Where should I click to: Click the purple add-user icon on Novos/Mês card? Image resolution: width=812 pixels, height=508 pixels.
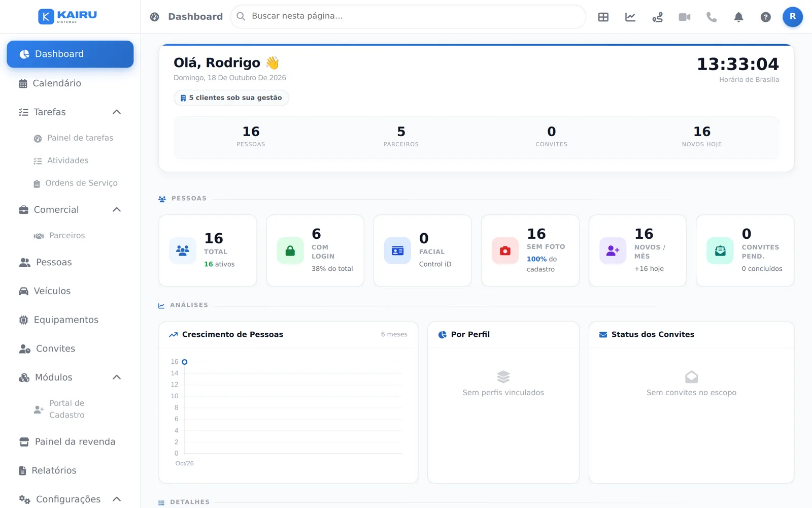pos(613,250)
